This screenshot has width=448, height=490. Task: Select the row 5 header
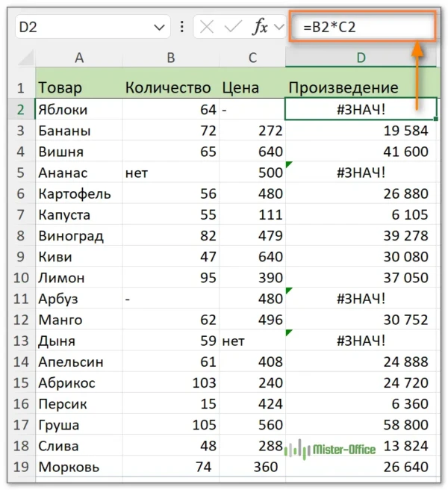tap(21, 173)
